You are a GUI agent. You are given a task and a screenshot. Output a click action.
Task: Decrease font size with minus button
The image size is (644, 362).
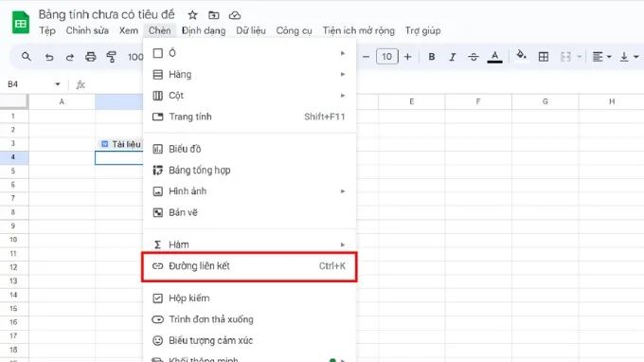(x=366, y=57)
